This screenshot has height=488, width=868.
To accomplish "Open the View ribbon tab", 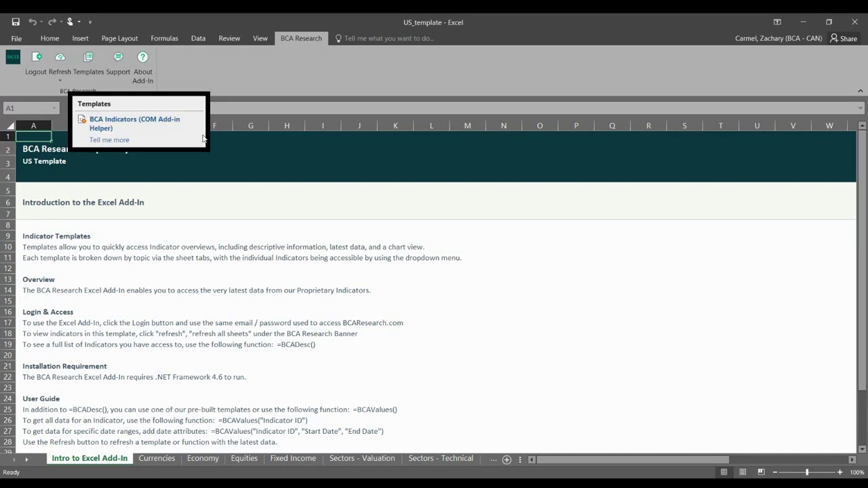I will pyautogui.click(x=260, y=39).
